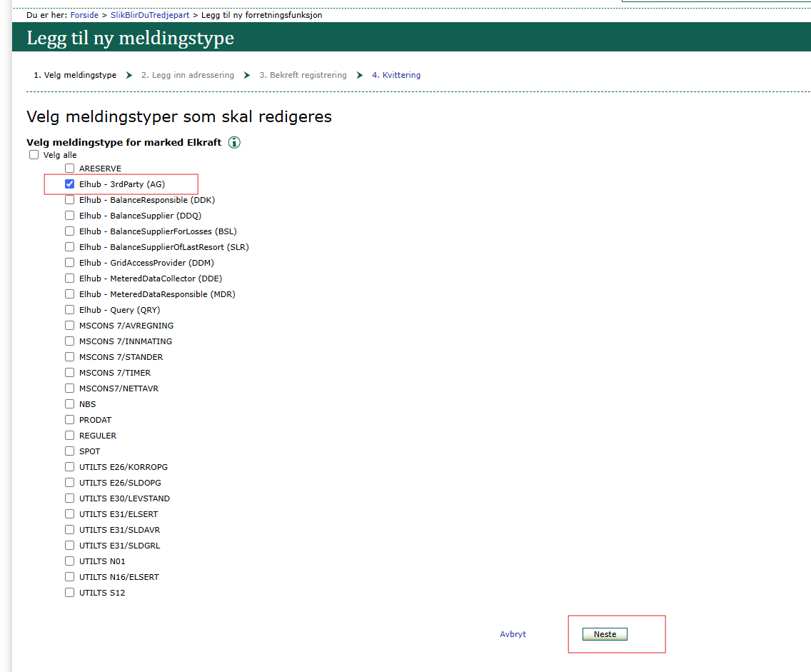Check the PRODAT checkbox
Viewport: 811px width, 672px height.
point(70,419)
